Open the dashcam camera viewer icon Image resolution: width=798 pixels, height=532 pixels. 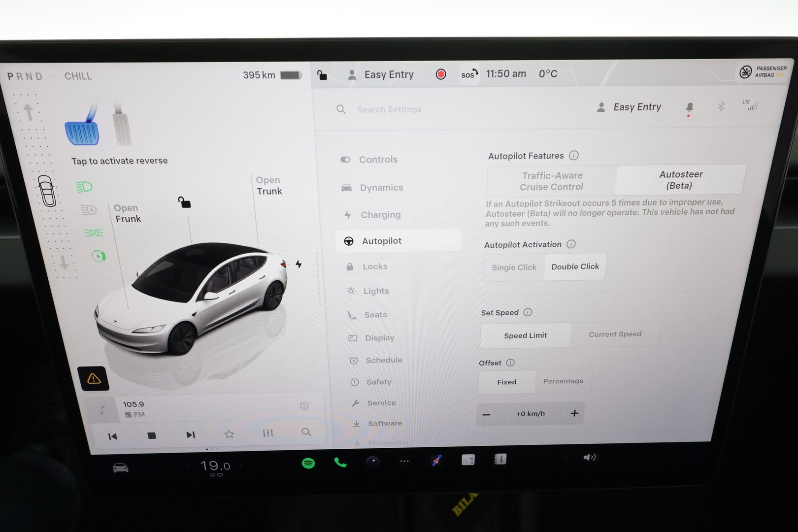click(372, 462)
